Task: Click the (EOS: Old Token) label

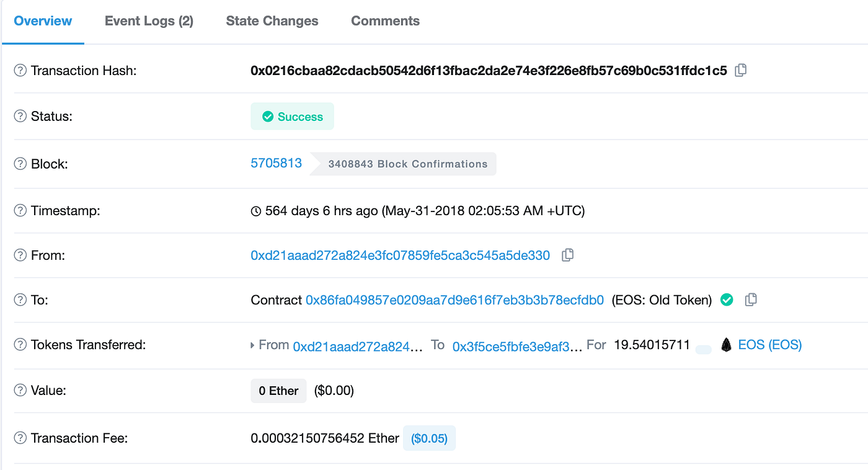Action: 662,300
